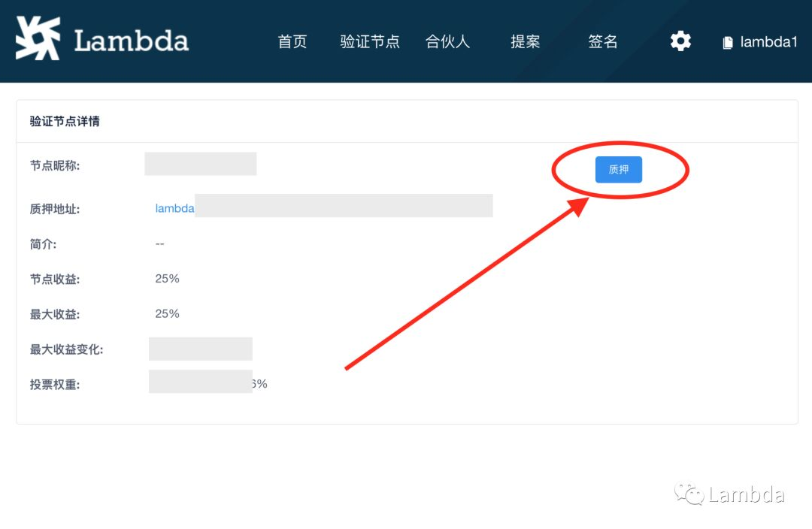Screen dimensions: 812x529
Task: Open the 提案 proposals page
Action: [525, 42]
